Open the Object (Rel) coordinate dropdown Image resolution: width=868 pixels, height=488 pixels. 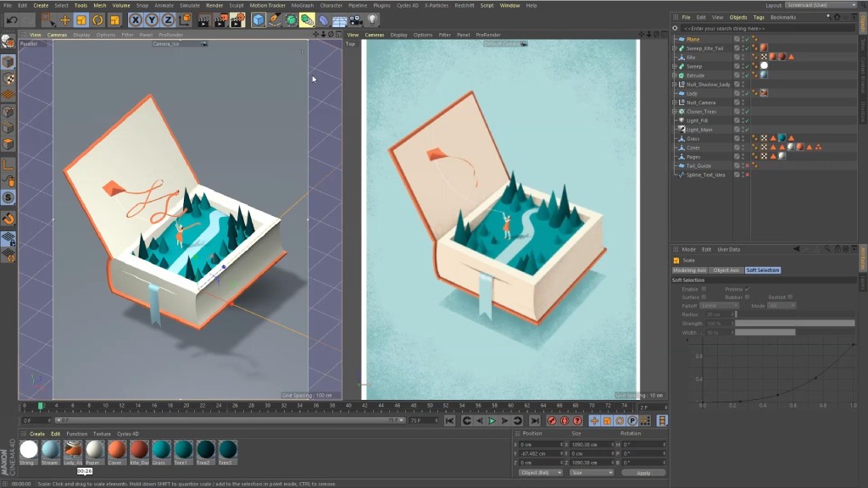pos(540,473)
